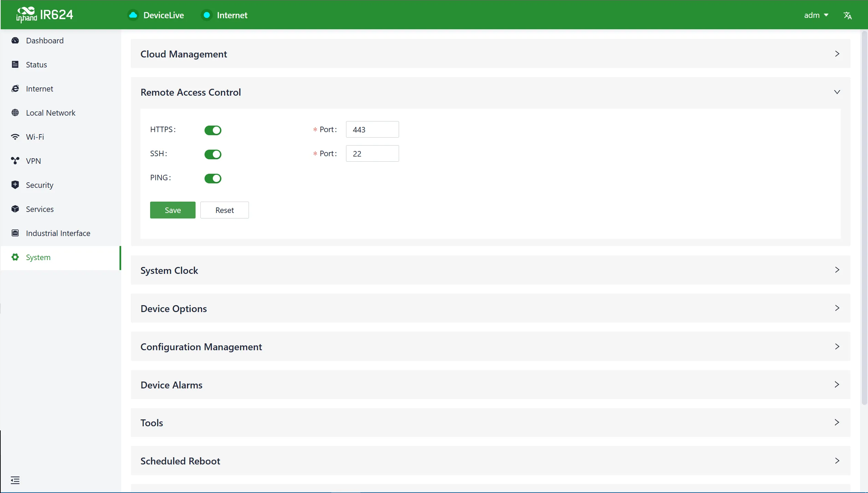Click the Services cube icon
Image resolution: width=868 pixels, height=493 pixels.
tap(15, 209)
